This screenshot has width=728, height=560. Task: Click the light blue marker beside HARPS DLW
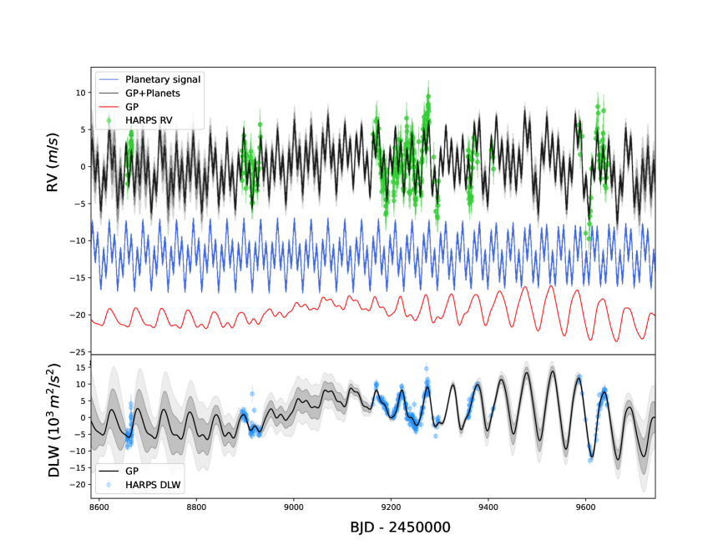[x=109, y=485]
